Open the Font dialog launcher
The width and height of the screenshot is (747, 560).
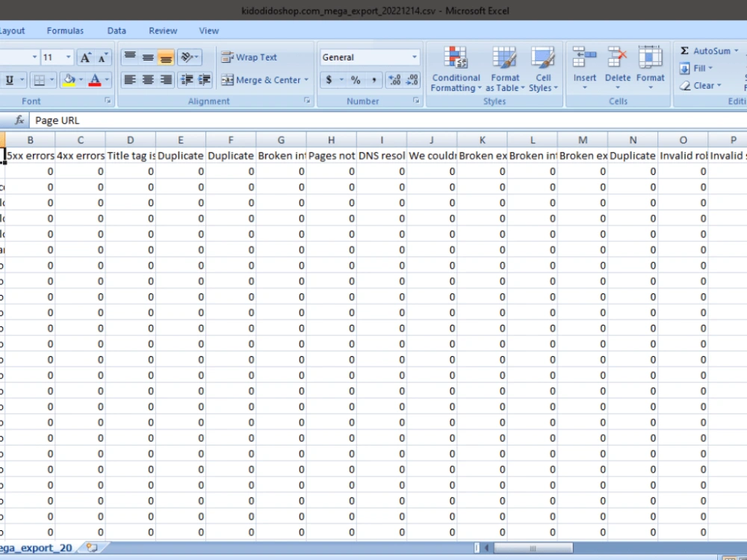[108, 101]
